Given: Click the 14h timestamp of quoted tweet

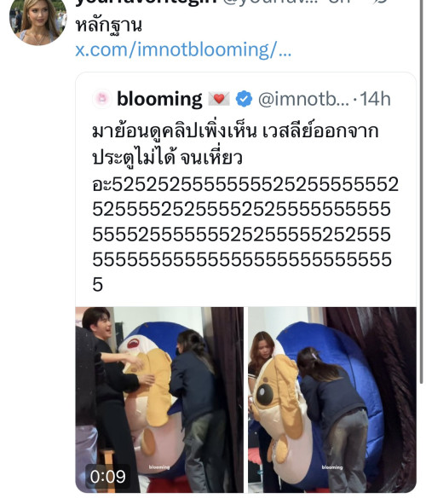Looking at the screenshot, I should click(375, 99).
